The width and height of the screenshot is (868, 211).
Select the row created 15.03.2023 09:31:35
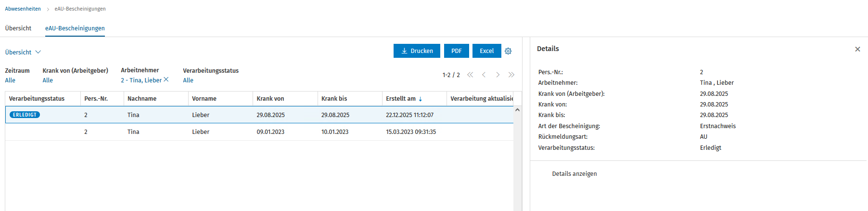click(259, 132)
